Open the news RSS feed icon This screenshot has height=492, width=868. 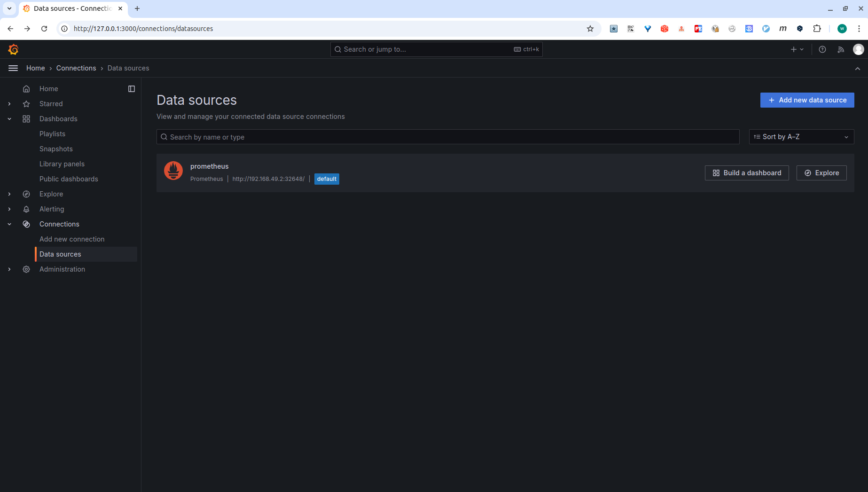pyautogui.click(x=841, y=49)
